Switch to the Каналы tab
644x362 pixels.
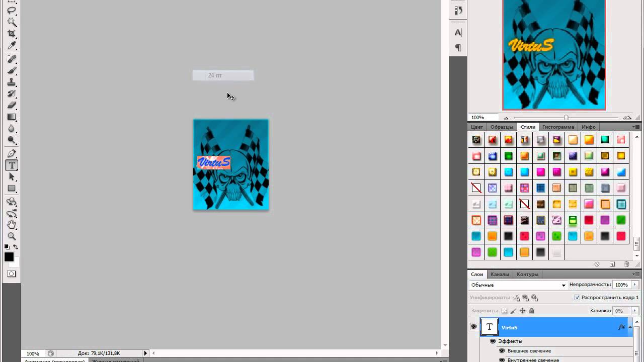(500, 275)
